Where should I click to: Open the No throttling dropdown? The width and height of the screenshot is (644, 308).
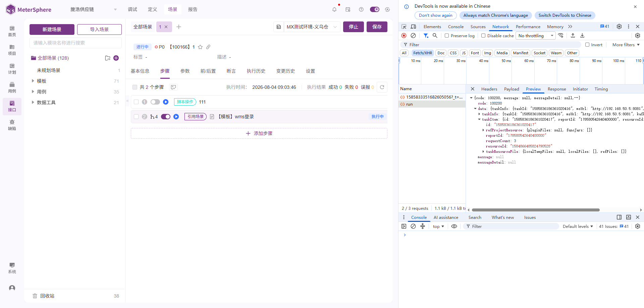(x=536, y=36)
